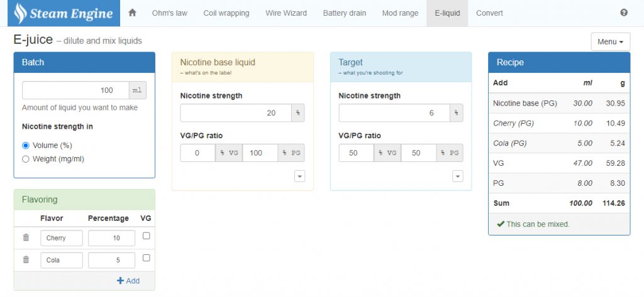Open the Coil wrapping tab
The height and width of the screenshot is (297, 644).
coord(226,13)
